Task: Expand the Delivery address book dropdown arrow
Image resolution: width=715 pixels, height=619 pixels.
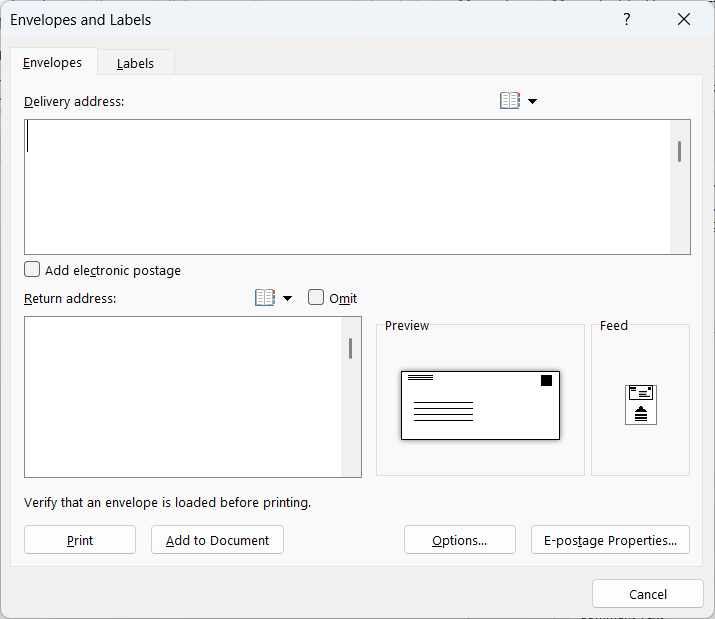Action: point(532,101)
